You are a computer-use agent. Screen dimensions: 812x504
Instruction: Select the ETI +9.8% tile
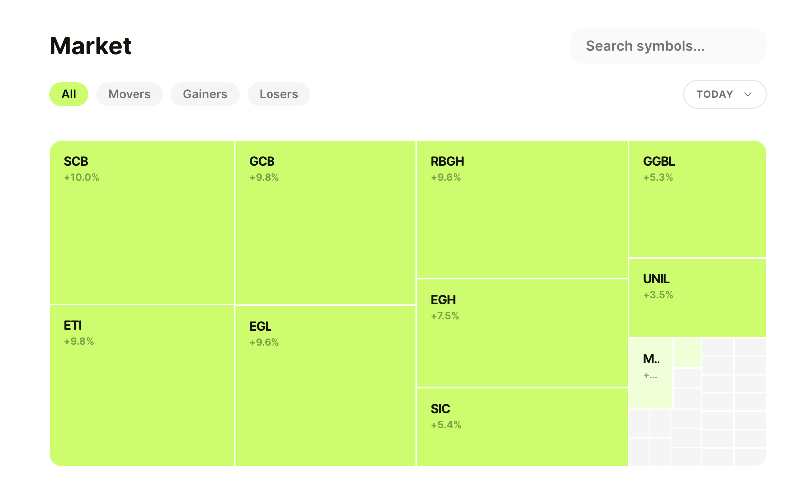[x=142, y=385]
